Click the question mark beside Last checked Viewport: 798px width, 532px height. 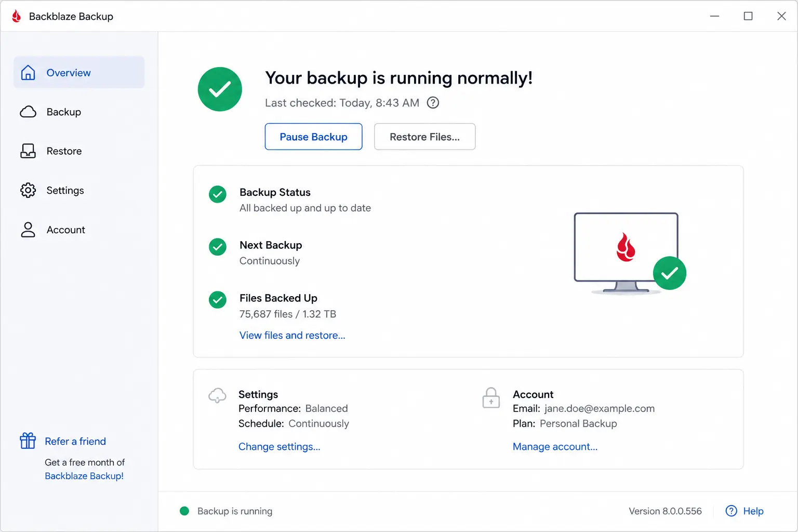433,103
